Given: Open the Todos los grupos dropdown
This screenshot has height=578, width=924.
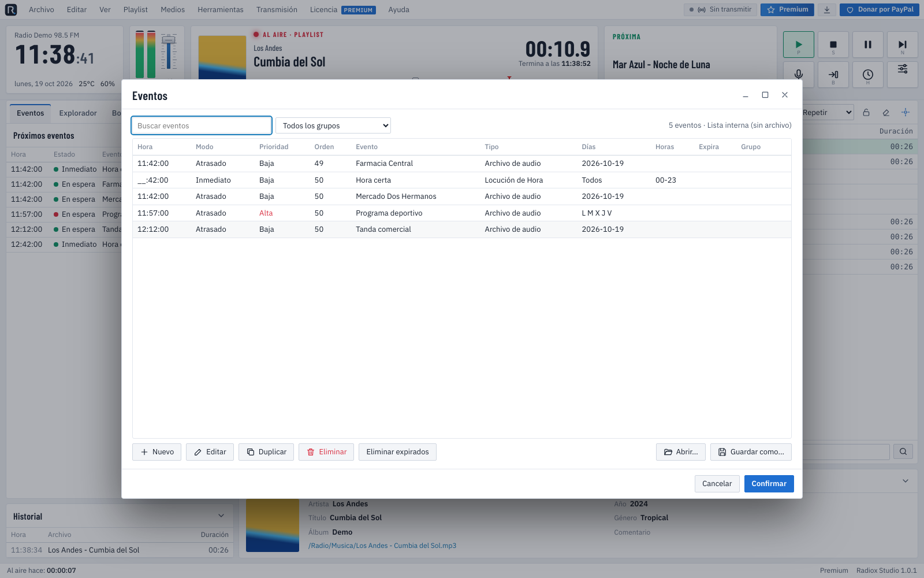Looking at the screenshot, I should 333,125.
